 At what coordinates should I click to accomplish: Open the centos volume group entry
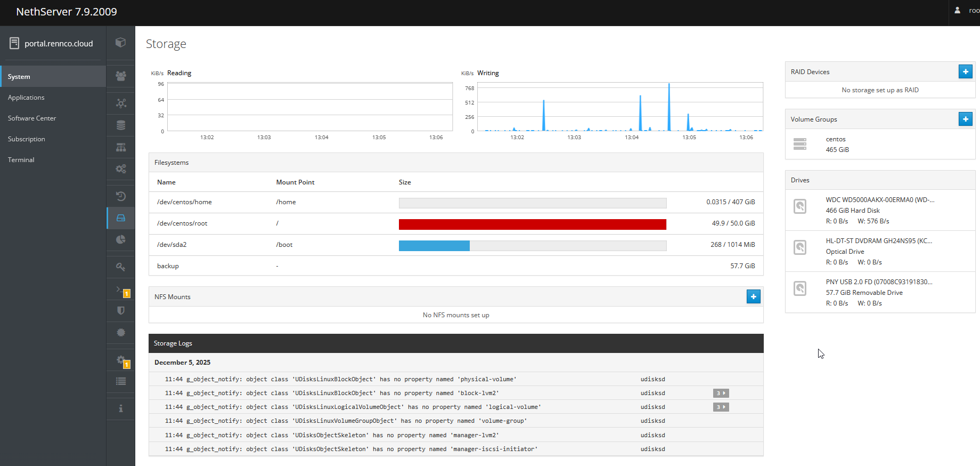(835, 144)
